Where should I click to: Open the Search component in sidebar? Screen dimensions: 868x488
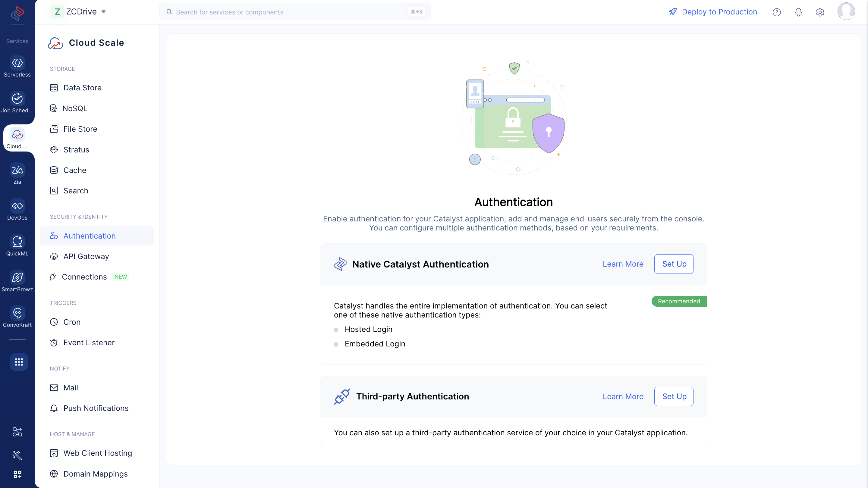(97, 191)
